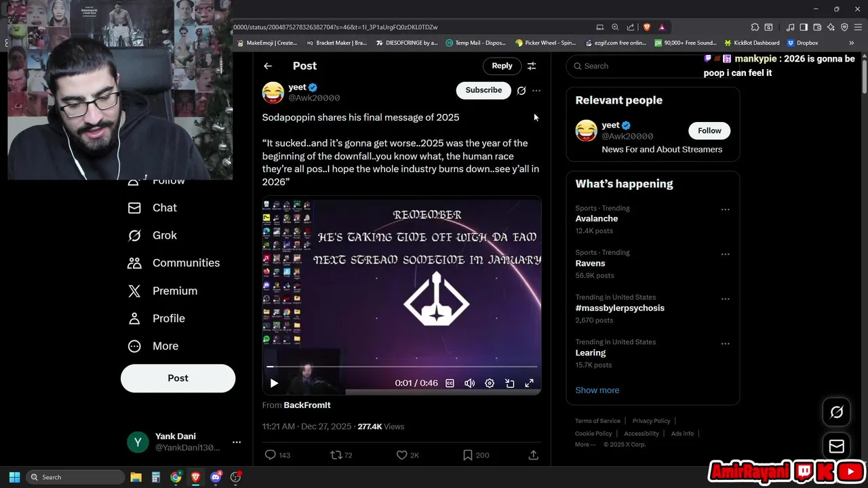Open Cookie Policy link

(593, 433)
